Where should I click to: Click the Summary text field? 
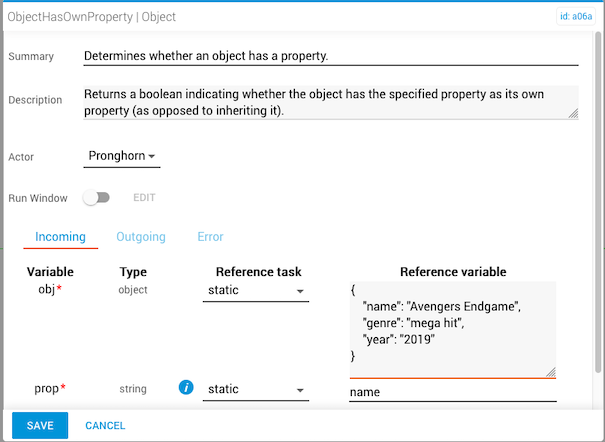pyautogui.click(x=330, y=57)
